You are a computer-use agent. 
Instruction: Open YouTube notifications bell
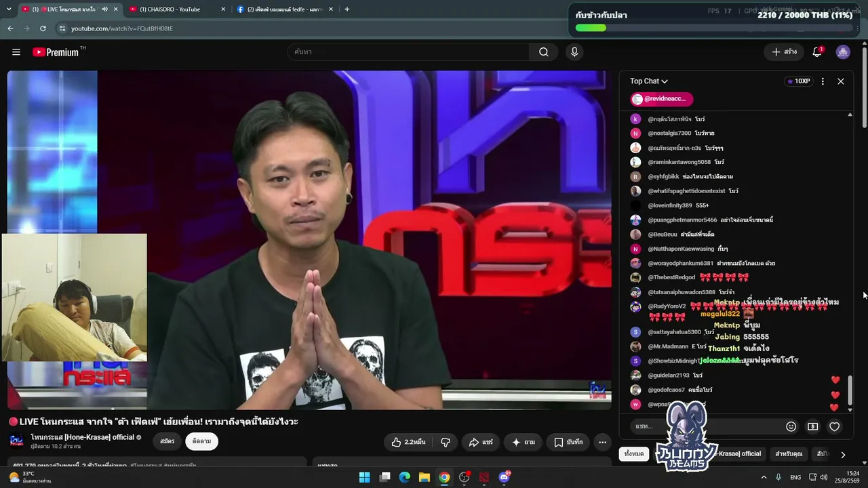tap(817, 52)
